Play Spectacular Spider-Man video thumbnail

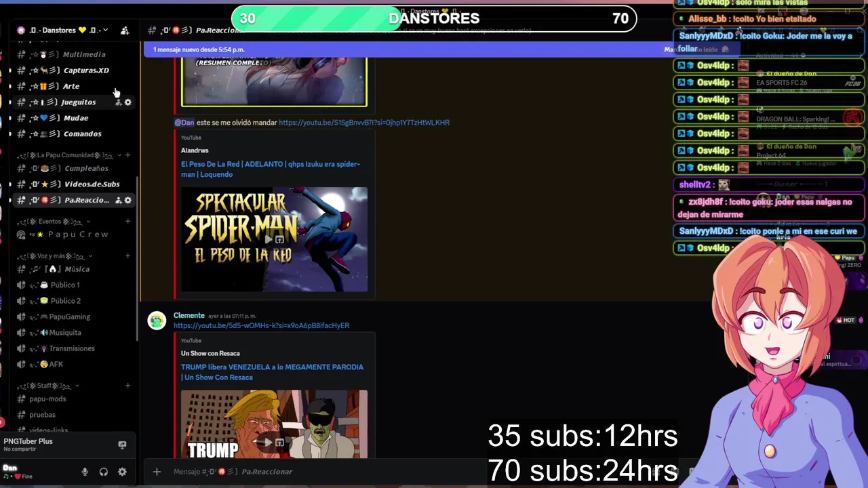click(274, 239)
